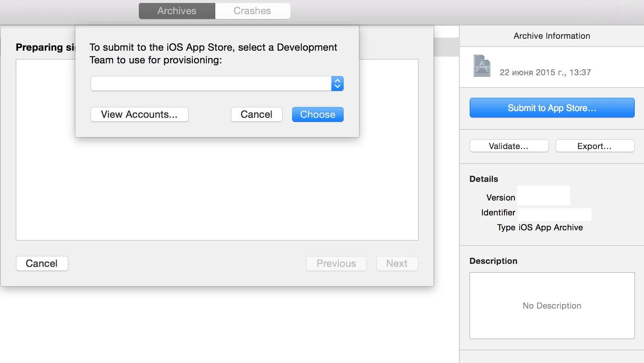Click the Choose button
The image size is (644, 363).
tap(318, 114)
